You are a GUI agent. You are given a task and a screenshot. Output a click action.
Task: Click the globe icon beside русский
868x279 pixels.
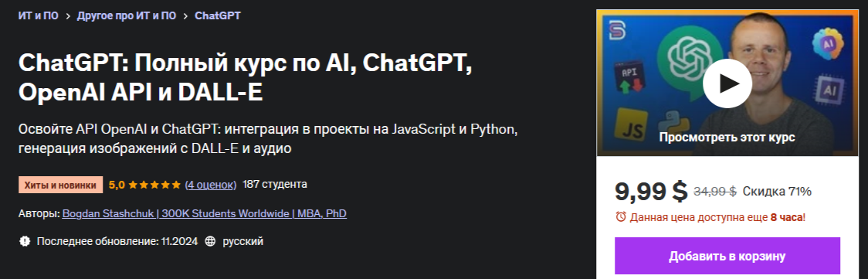[210, 241]
